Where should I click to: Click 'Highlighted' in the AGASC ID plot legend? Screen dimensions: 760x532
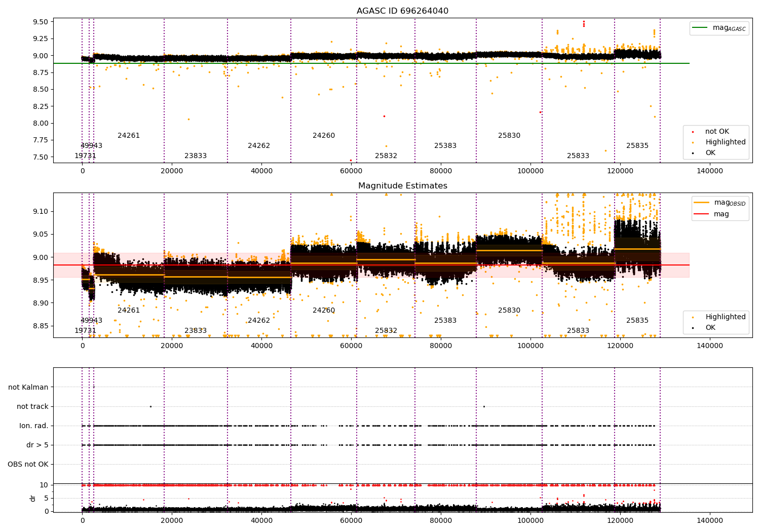point(726,142)
